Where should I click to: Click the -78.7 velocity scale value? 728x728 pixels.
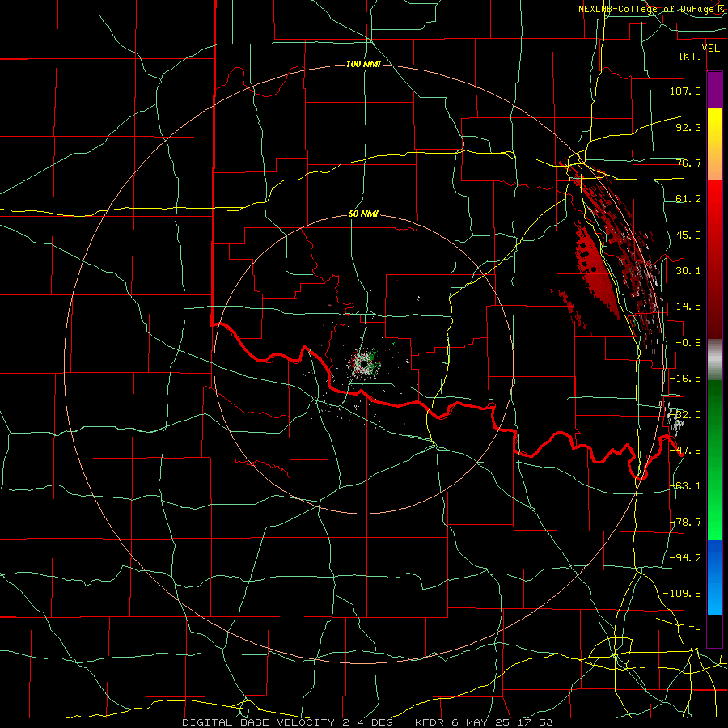point(685,523)
